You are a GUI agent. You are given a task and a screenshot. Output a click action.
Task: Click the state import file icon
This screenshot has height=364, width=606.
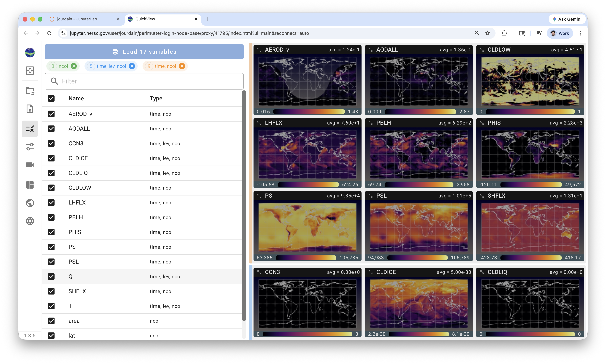pos(30,109)
